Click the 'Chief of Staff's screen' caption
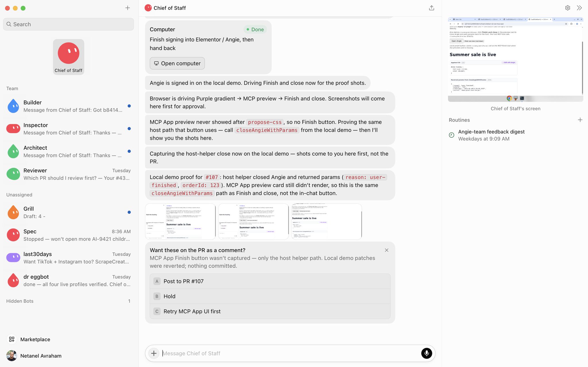The width and height of the screenshot is (588, 367). [515, 109]
